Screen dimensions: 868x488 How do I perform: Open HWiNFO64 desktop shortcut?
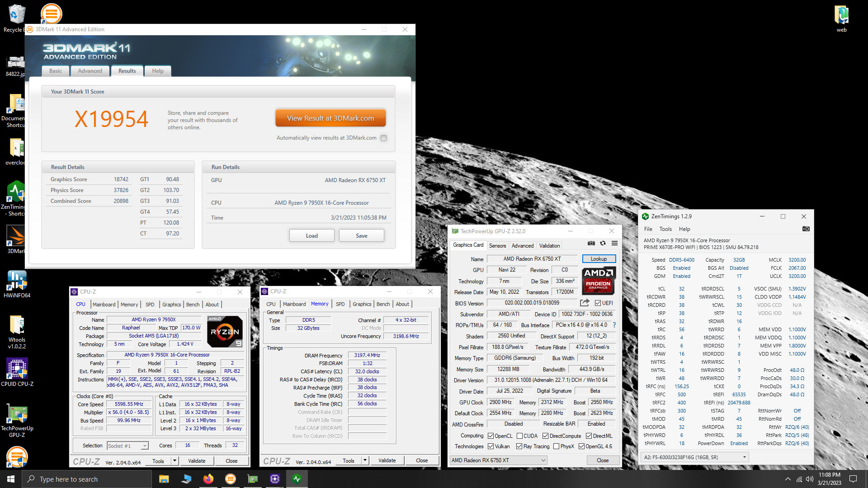17,284
